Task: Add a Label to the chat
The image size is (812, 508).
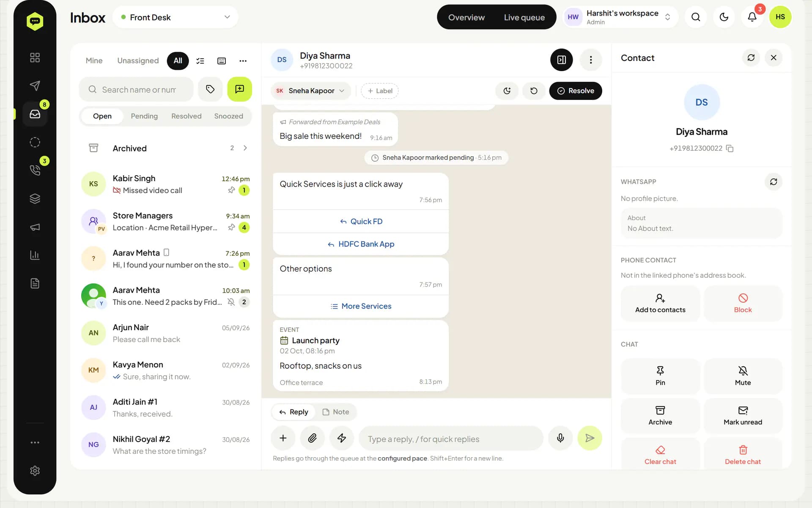Action: [x=379, y=91]
